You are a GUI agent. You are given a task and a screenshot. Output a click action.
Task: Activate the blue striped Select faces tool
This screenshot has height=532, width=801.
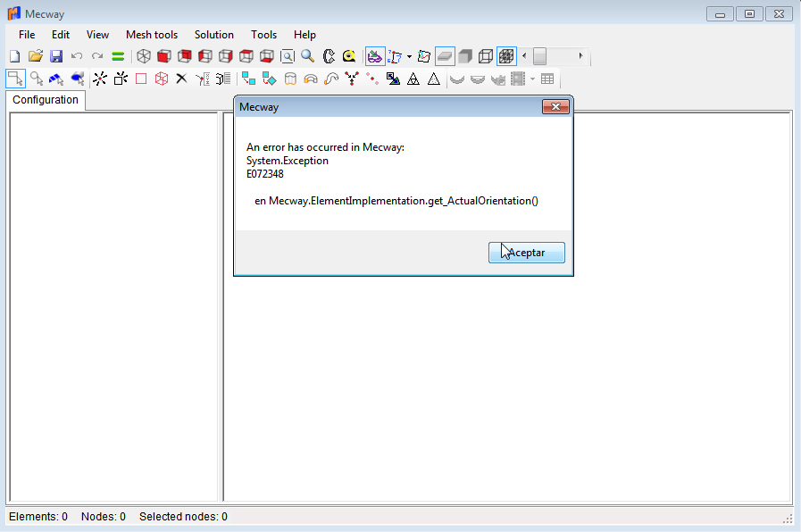click(x=56, y=79)
